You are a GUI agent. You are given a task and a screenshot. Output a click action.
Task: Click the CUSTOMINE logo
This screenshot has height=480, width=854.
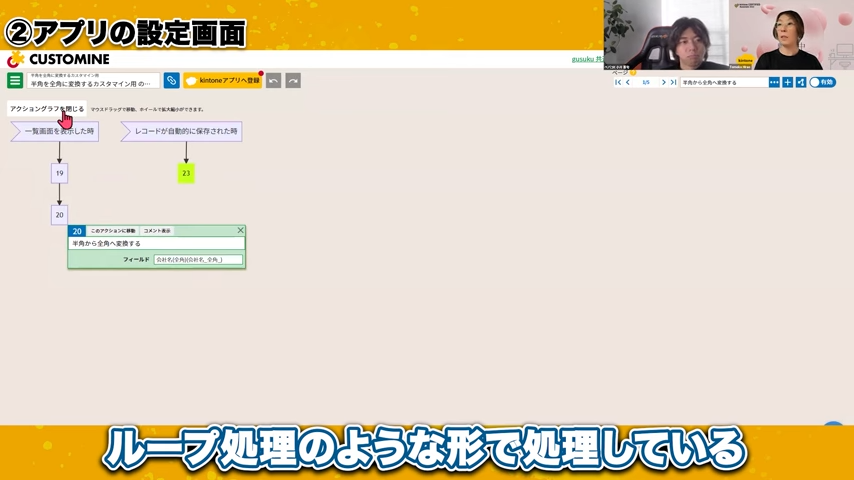pyautogui.click(x=59, y=59)
